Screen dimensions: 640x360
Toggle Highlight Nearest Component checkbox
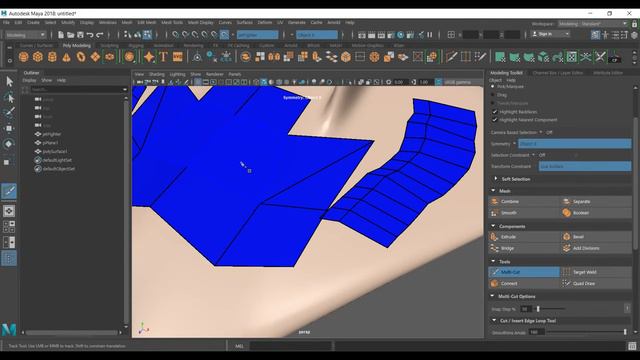coord(495,120)
